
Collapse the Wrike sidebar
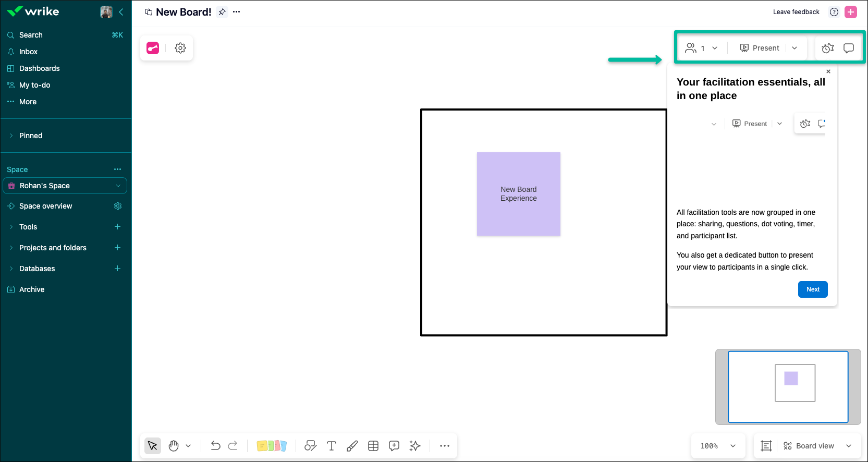point(121,12)
